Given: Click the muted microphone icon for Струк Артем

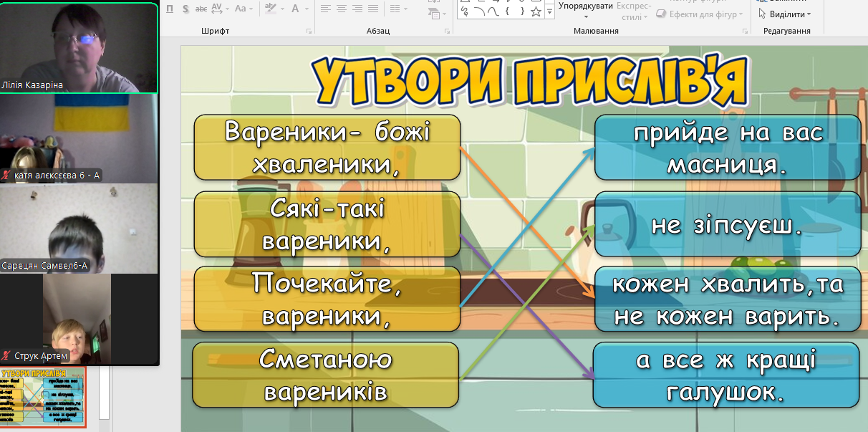Looking at the screenshot, I should [x=6, y=356].
